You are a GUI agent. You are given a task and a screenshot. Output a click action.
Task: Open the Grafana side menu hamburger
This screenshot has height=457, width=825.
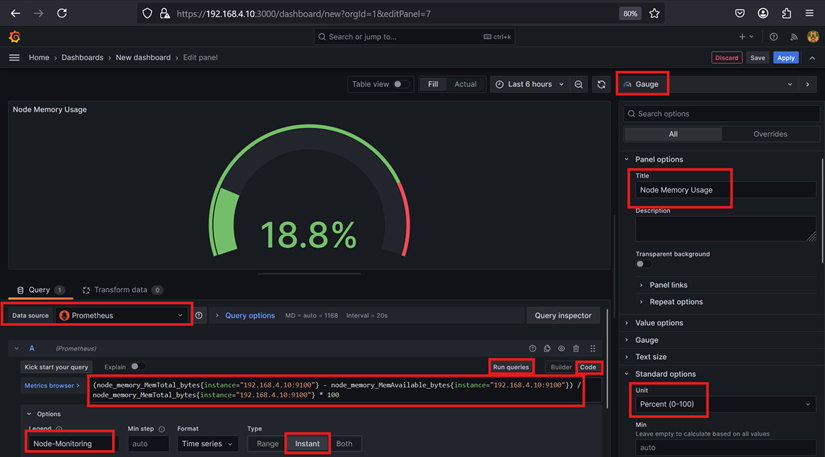click(14, 57)
